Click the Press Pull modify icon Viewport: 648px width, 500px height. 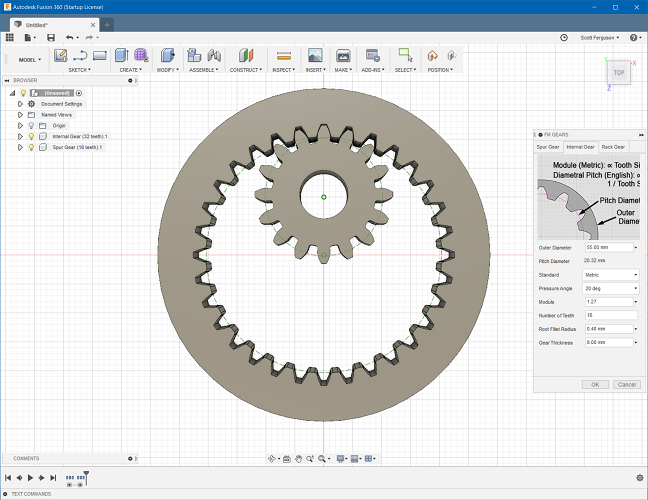(167, 55)
